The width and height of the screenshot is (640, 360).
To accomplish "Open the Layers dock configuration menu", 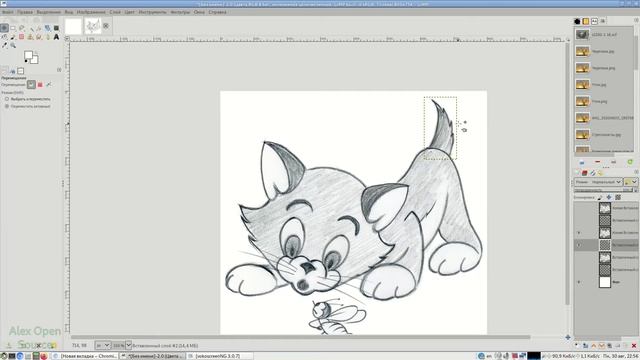I will pyautogui.click(x=636, y=172).
